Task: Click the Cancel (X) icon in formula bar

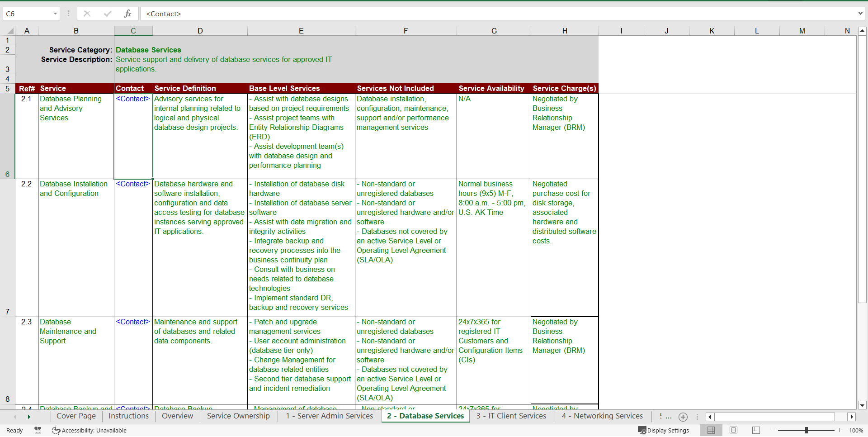Action: pos(87,14)
